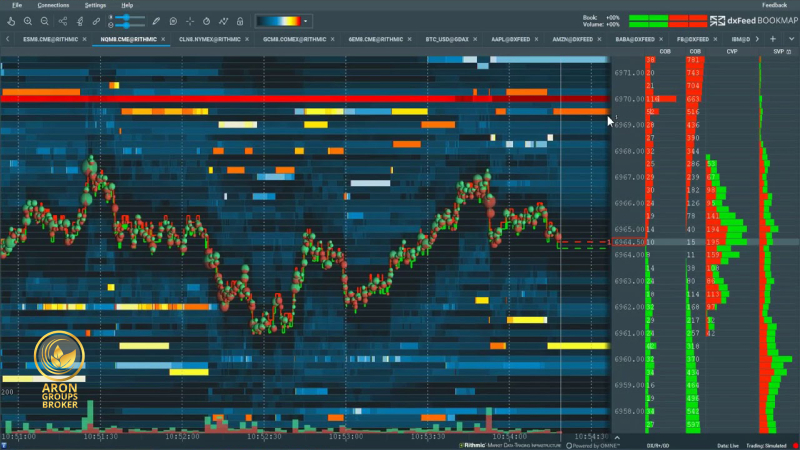Switch to the CLN8.NYMEX@RITHMIC tab
This screenshot has width=800, height=450.
[x=210, y=39]
